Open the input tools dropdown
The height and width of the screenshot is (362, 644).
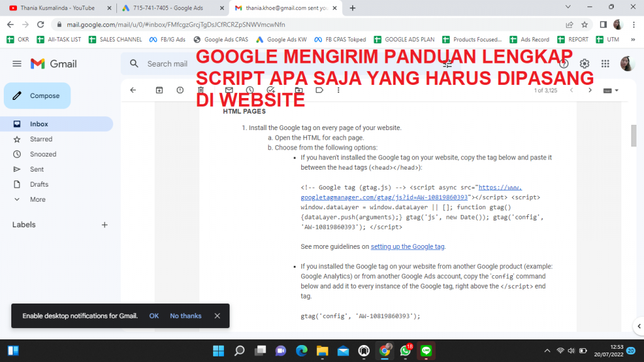coord(611,90)
